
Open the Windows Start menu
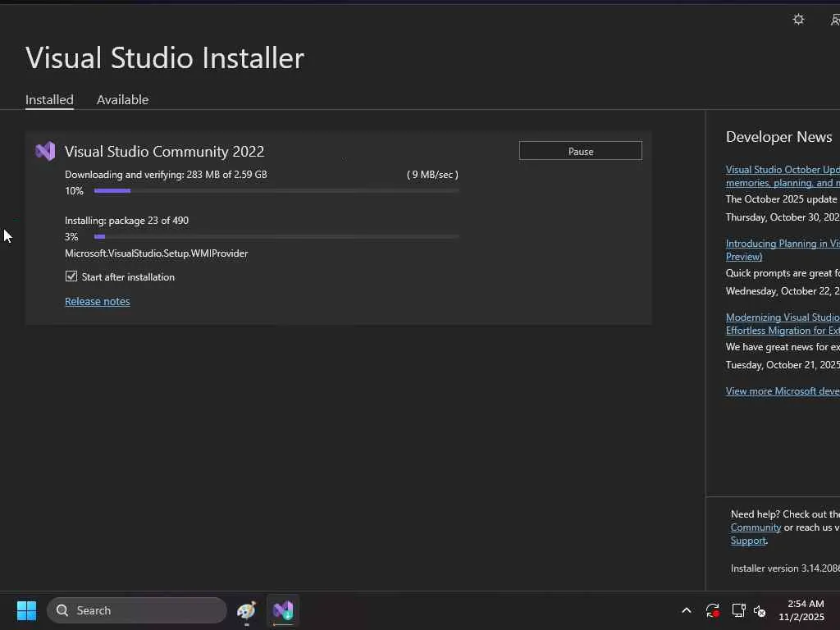(26, 610)
